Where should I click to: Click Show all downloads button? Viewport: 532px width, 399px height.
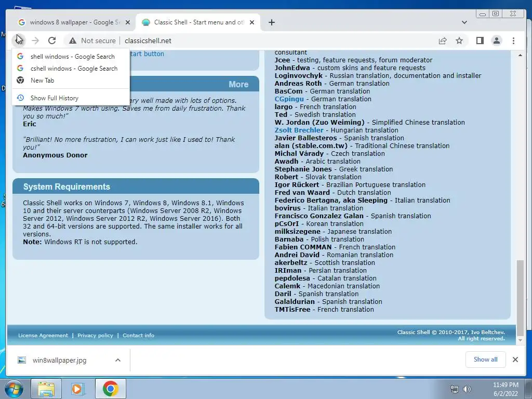pyautogui.click(x=486, y=360)
